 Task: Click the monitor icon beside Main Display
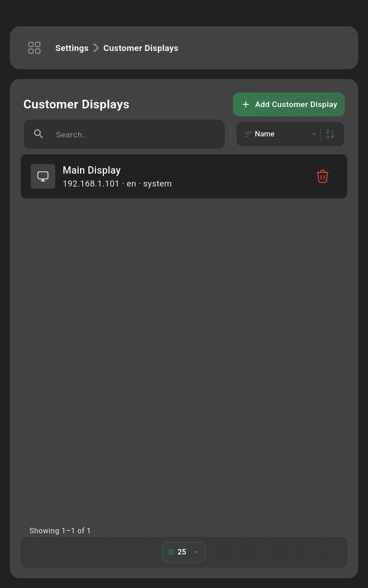point(43,176)
